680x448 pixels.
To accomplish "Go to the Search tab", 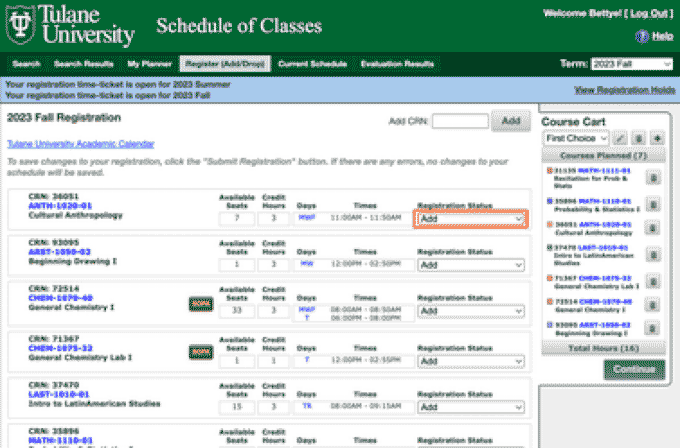I will click(x=26, y=64).
